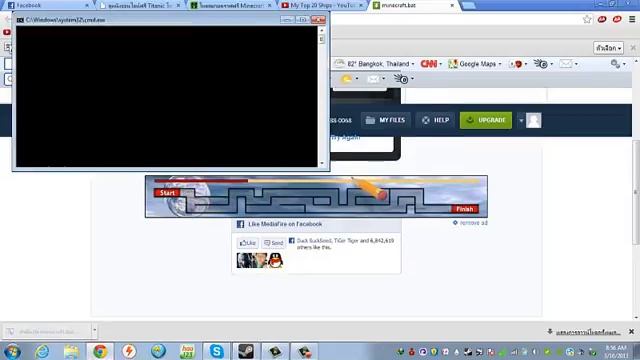Open Skype from the taskbar
This screenshot has width=640, height=360.
tap(216, 351)
